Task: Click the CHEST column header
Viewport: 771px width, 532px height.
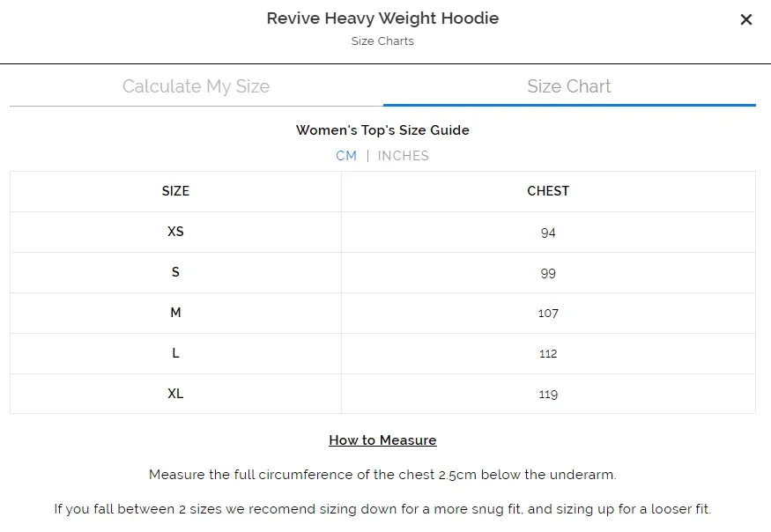Action: pyautogui.click(x=548, y=191)
